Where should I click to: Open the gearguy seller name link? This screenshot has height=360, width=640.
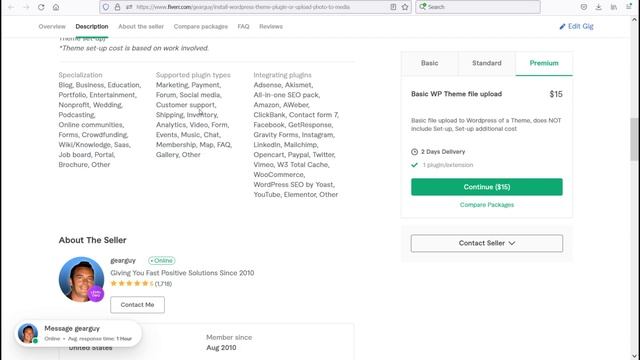123,260
